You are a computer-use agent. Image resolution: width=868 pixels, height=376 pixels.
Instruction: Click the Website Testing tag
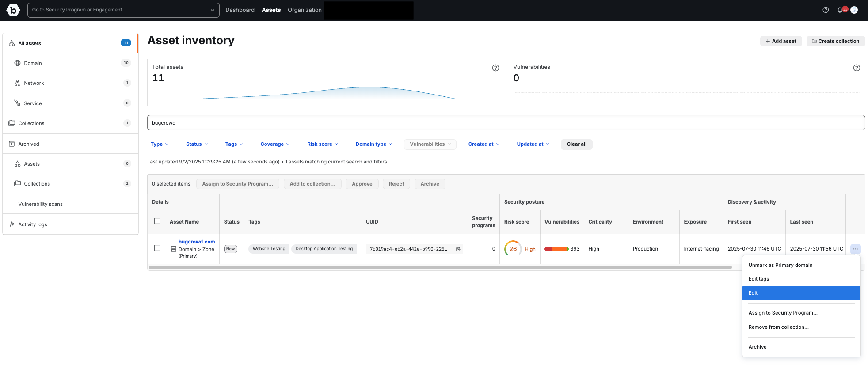(x=269, y=249)
